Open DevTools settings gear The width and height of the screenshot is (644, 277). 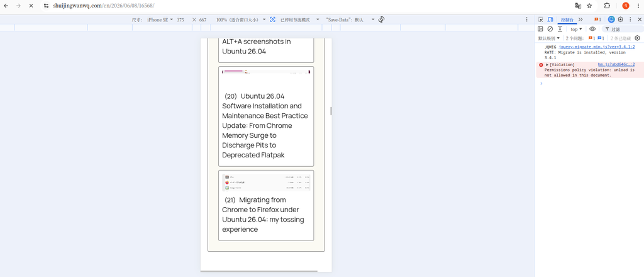(x=621, y=20)
